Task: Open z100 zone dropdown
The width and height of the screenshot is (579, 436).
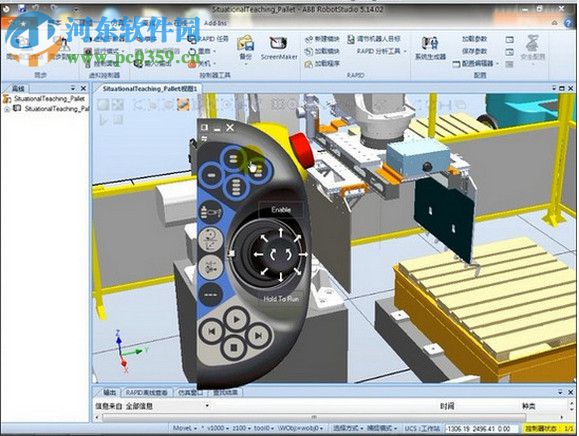Action: (241, 428)
